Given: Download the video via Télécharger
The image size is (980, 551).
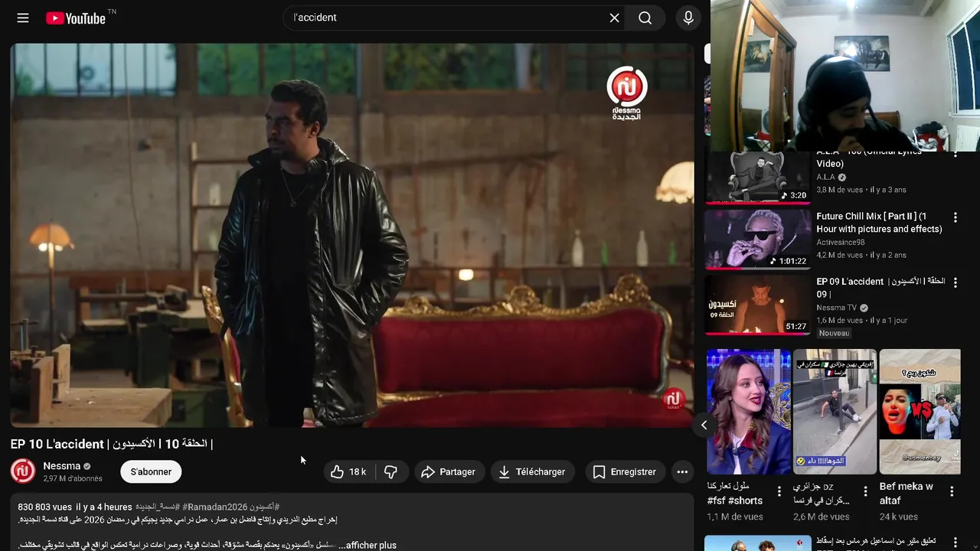Looking at the screenshot, I should (x=533, y=471).
